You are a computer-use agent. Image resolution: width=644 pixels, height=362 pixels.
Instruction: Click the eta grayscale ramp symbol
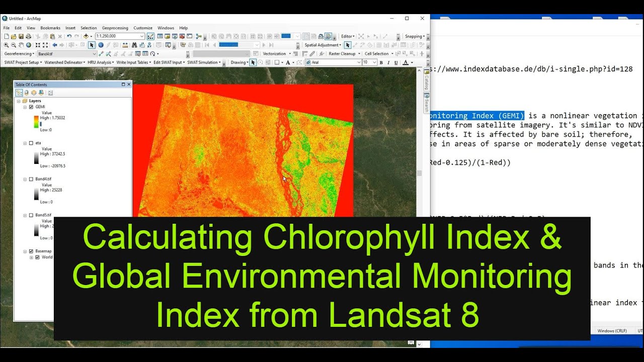click(x=36, y=159)
